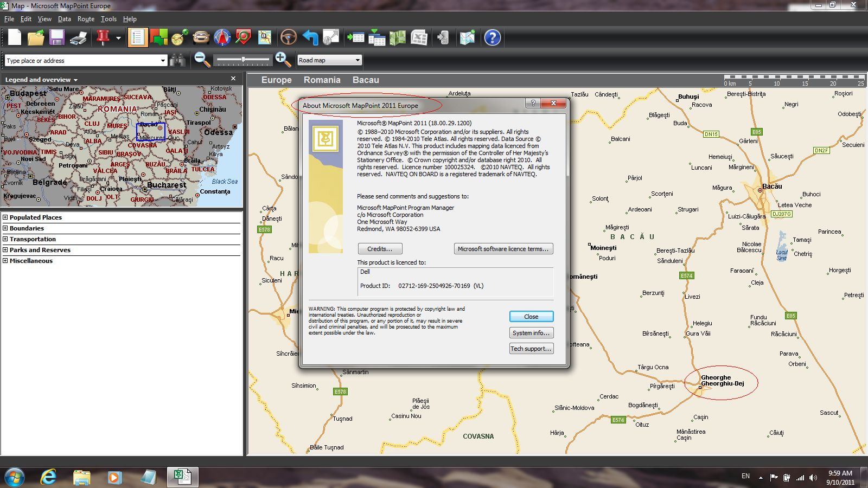
Task: Click the Link Data table icon
Action: tap(376, 37)
